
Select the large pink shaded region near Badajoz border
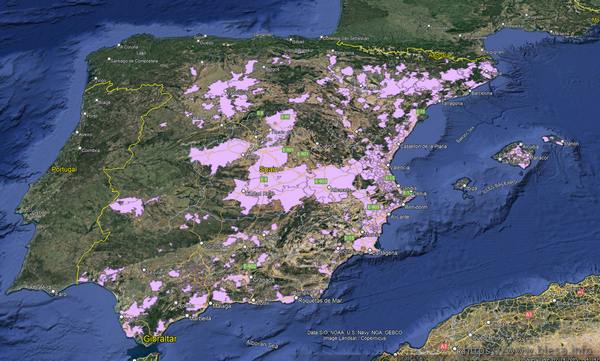click(x=127, y=206)
